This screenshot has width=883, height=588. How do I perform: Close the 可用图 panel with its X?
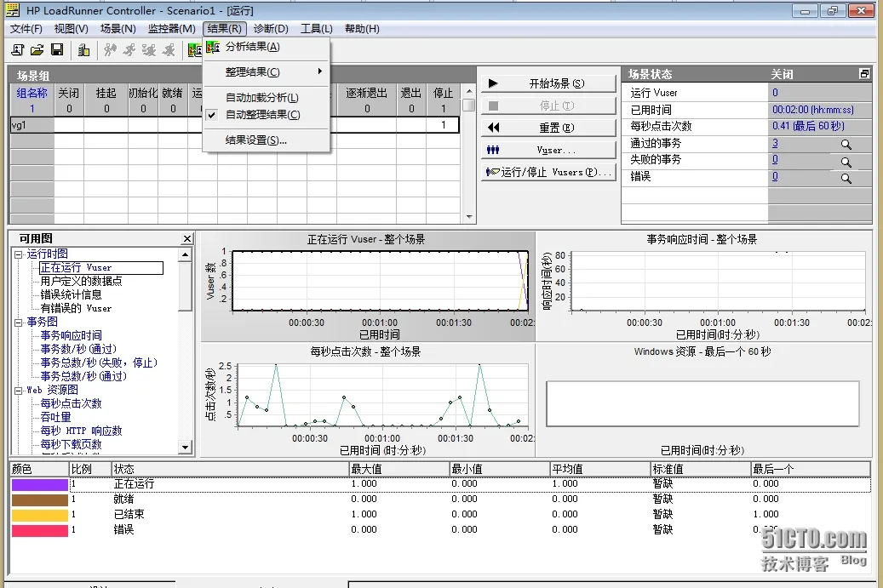(x=187, y=238)
